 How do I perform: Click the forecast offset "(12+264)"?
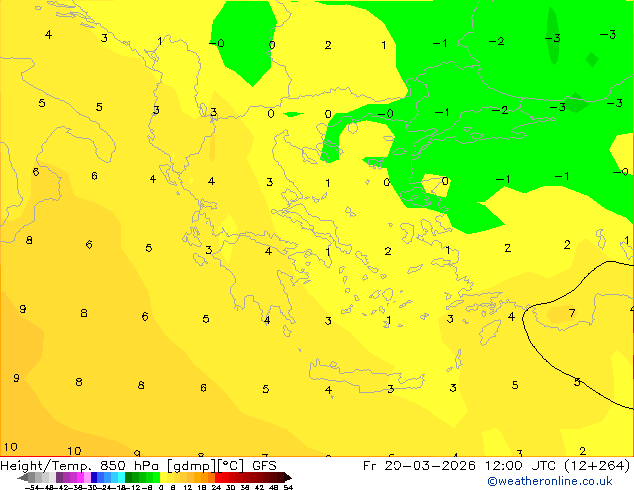pyautogui.click(x=597, y=466)
